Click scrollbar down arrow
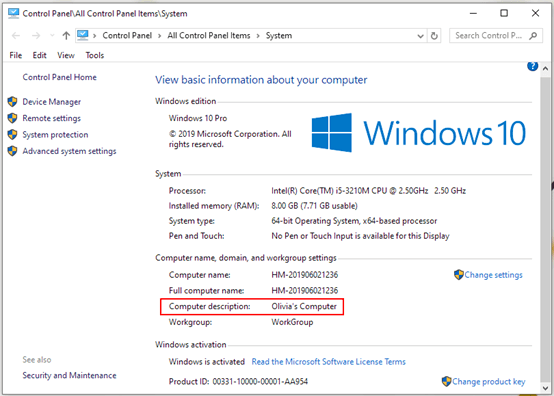The width and height of the screenshot is (554, 396). (545, 388)
